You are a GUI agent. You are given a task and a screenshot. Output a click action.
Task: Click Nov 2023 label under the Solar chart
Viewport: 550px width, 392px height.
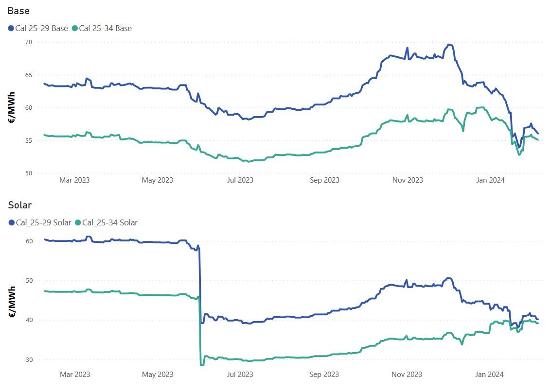pos(408,375)
